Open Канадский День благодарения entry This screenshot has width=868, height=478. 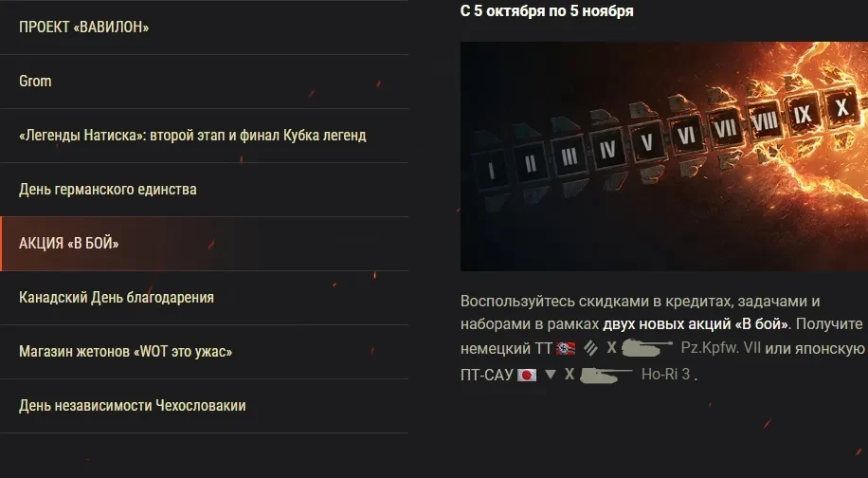[204, 298]
